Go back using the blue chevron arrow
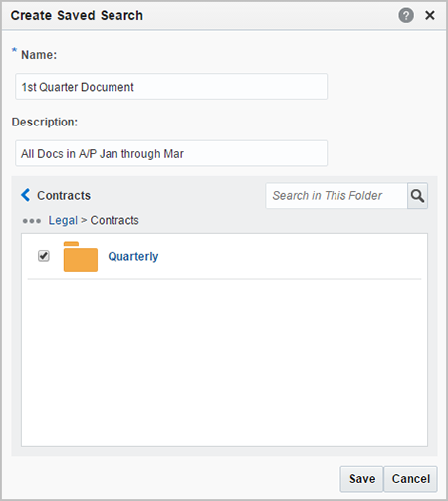 click(25, 195)
